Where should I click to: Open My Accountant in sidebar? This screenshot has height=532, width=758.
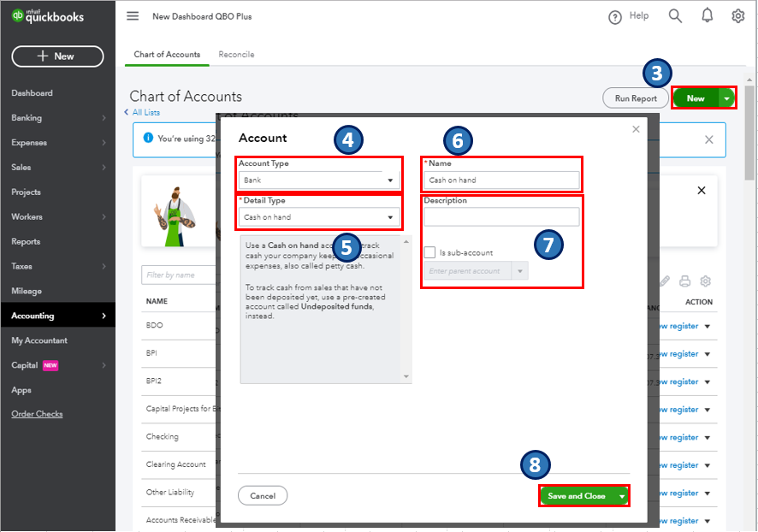point(39,340)
